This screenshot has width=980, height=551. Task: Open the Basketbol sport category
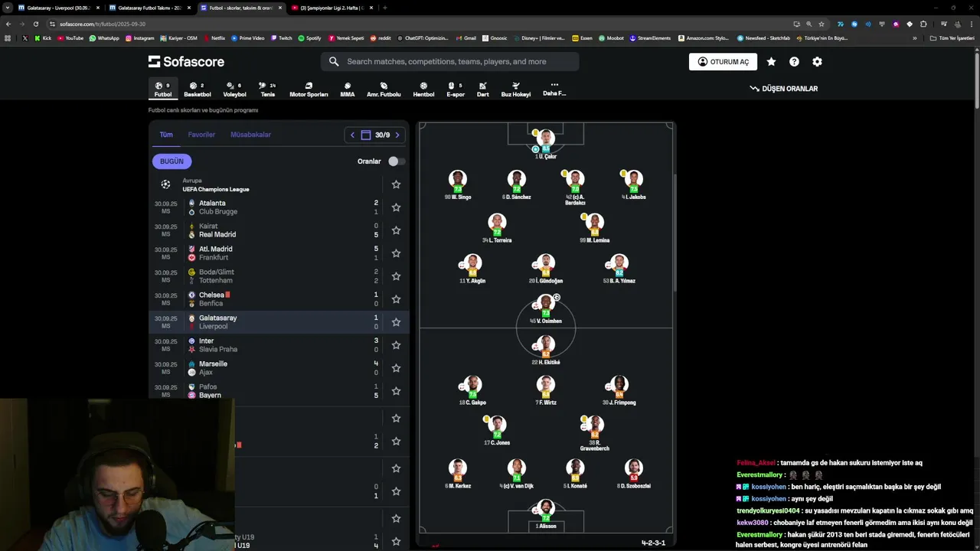(198, 90)
